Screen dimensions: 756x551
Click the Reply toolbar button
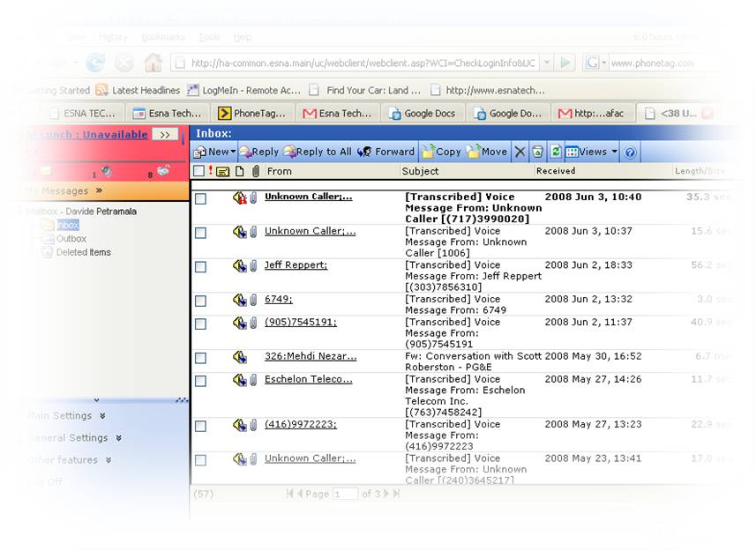pyautogui.click(x=259, y=152)
